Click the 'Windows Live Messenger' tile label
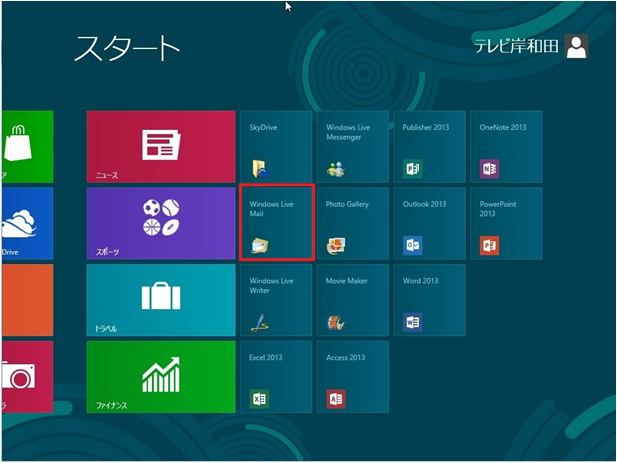The height and width of the screenshot is (463, 617). tap(348, 132)
